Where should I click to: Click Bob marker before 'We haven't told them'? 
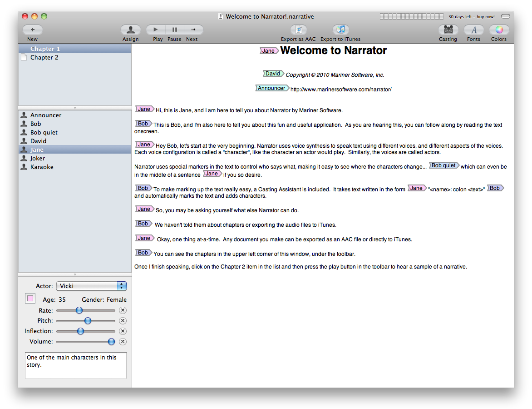click(x=143, y=224)
